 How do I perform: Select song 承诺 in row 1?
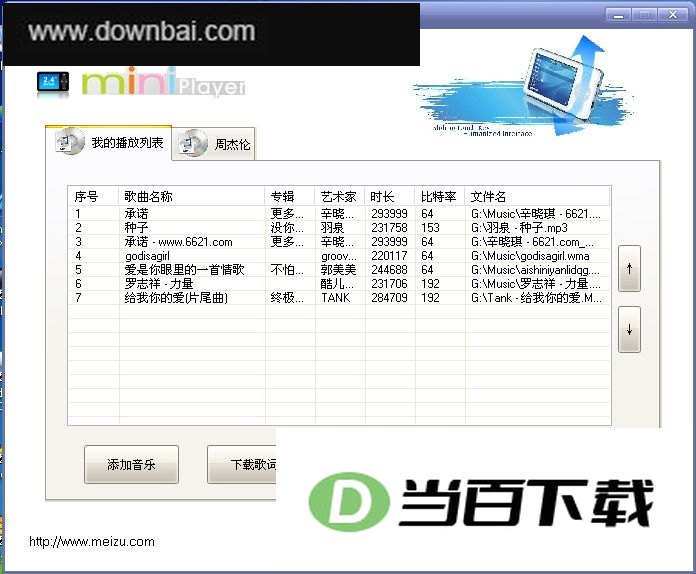click(x=136, y=214)
